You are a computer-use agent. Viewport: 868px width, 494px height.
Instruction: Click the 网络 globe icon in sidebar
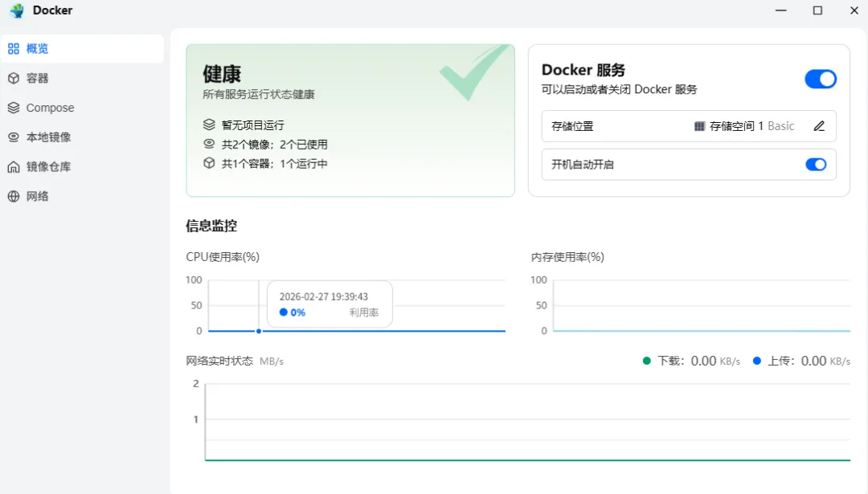[14, 196]
